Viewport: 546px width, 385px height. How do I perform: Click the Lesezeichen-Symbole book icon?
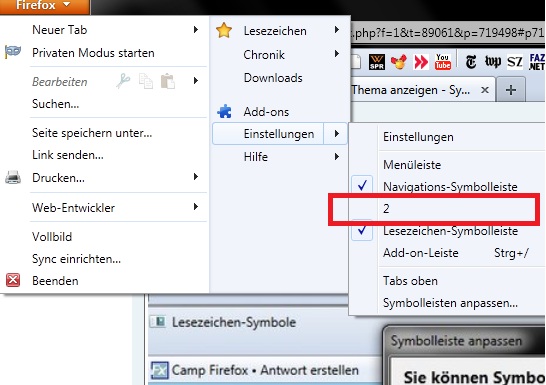(159, 321)
